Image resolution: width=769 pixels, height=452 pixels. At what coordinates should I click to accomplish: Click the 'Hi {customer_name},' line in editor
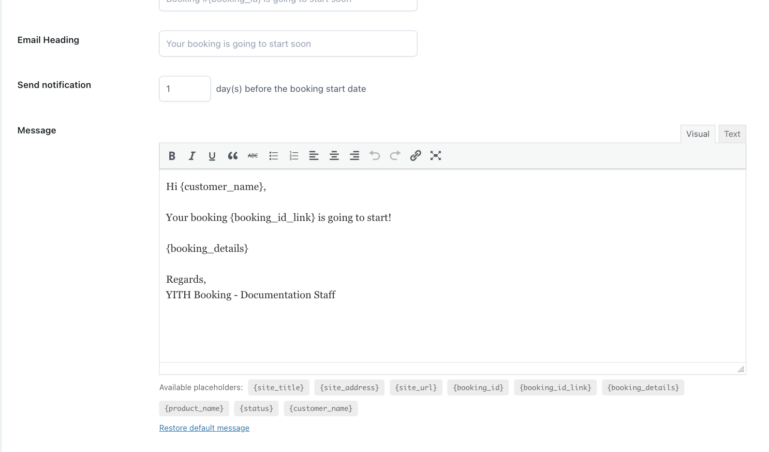216,187
